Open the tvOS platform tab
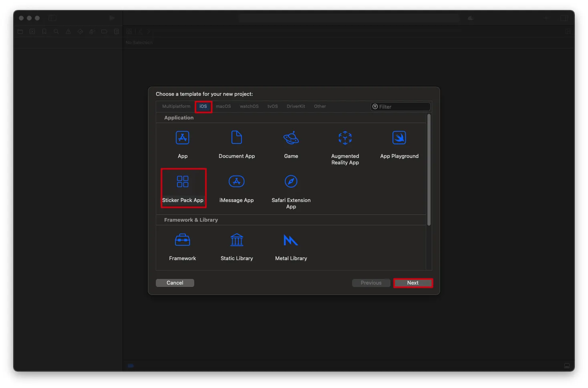Screen dimensions: 588x388 [272, 107]
